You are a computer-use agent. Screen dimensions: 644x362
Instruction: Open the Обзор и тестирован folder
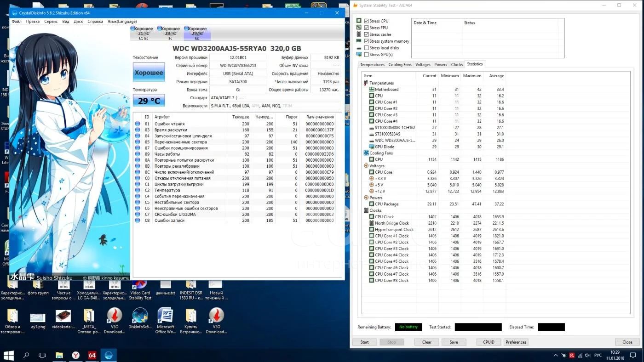pos(12,320)
